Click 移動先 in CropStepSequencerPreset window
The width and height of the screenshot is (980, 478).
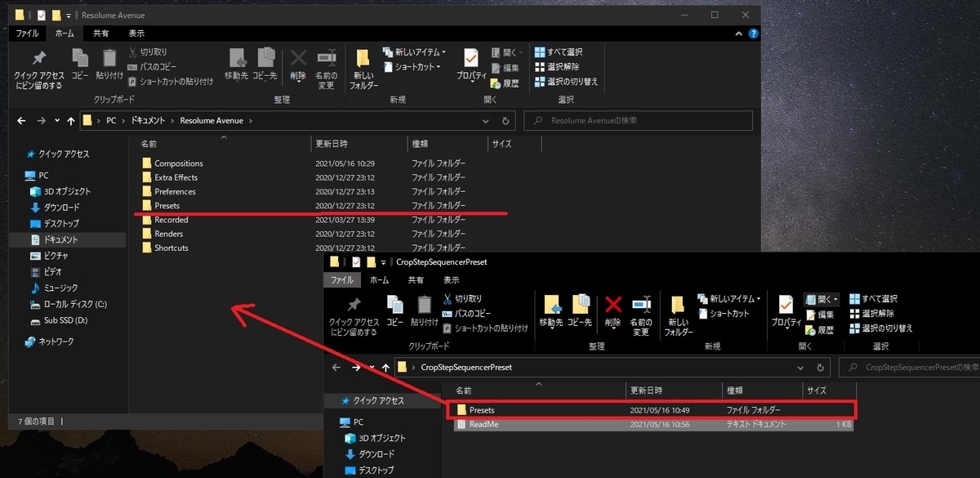(x=551, y=310)
